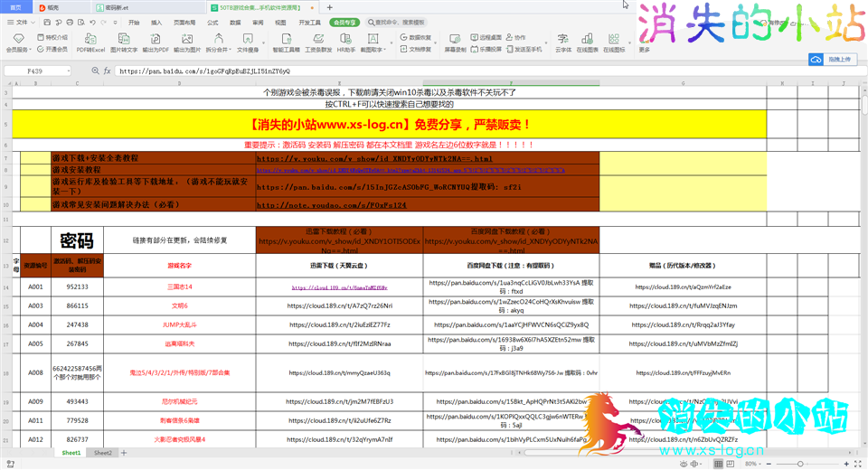868x470 pixels.
Task: Open the 页面布局 ribbon tab
Action: coord(184,23)
